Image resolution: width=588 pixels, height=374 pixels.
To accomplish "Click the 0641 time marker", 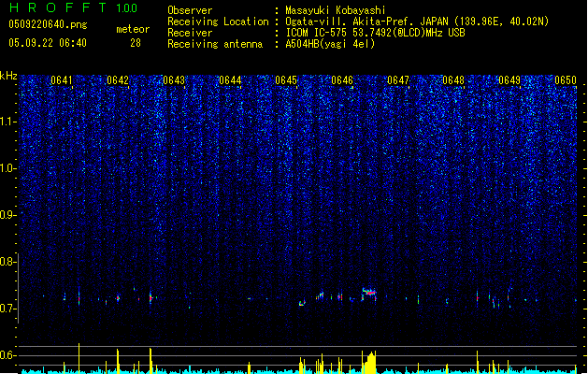I will (61, 80).
